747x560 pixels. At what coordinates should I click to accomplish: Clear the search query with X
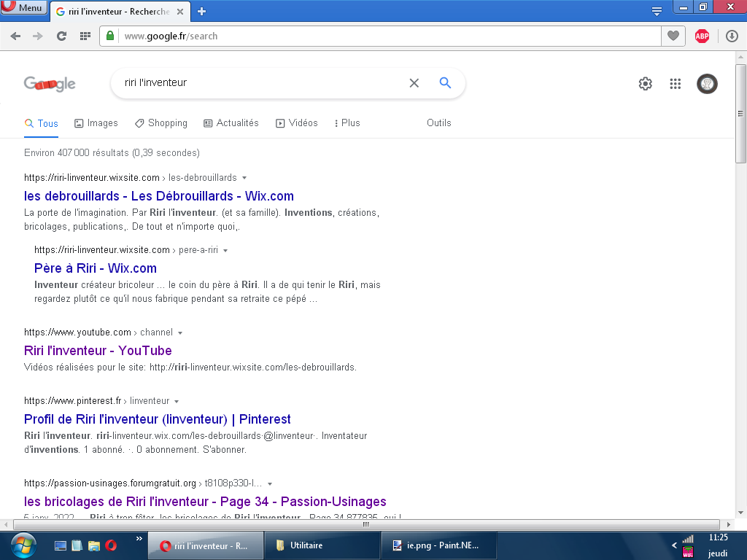(414, 83)
